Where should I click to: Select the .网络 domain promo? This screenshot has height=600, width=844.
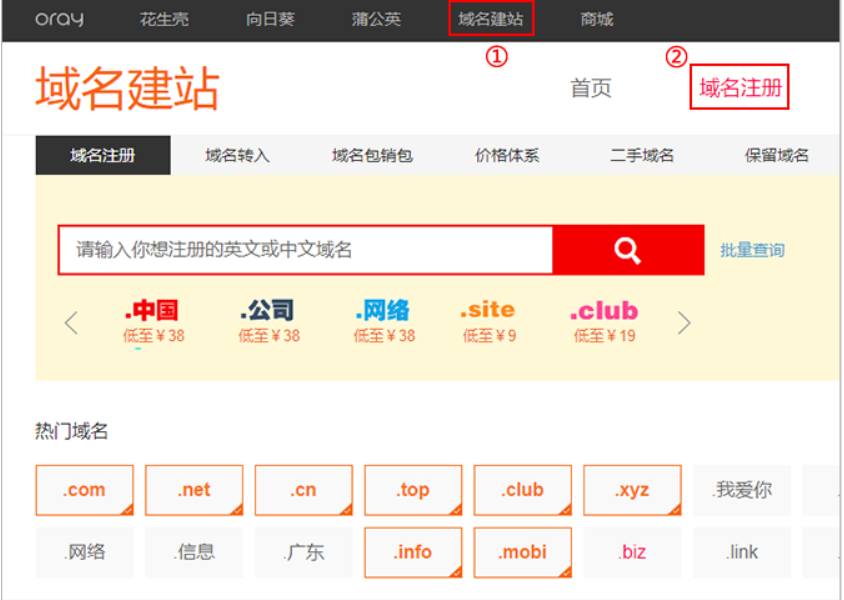coord(383,321)
